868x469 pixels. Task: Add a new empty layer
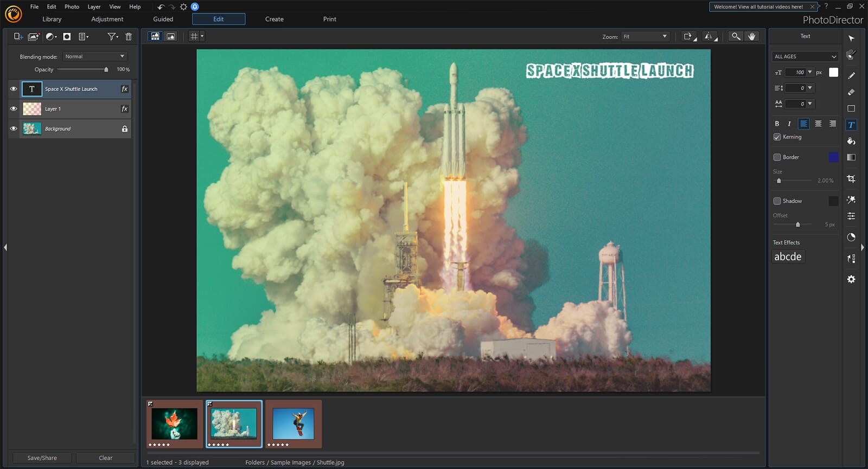pyautogui.click(x=18, y=36)
